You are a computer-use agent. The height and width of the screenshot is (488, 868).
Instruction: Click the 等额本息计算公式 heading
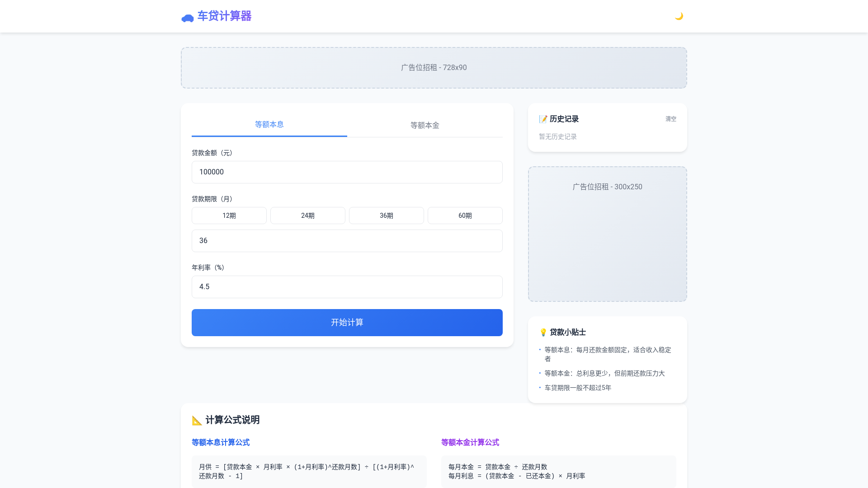click(221, 442)
